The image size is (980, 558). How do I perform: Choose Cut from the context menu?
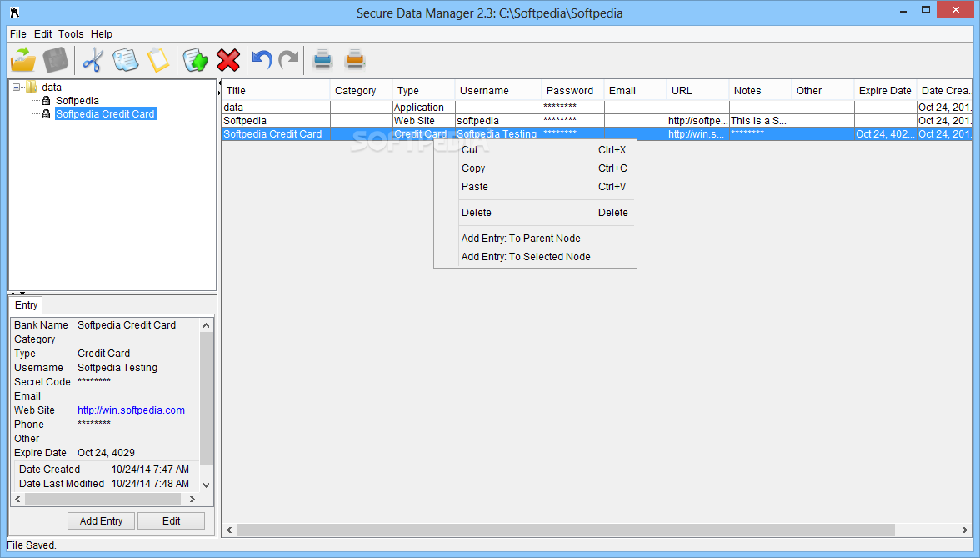point(535,150)
